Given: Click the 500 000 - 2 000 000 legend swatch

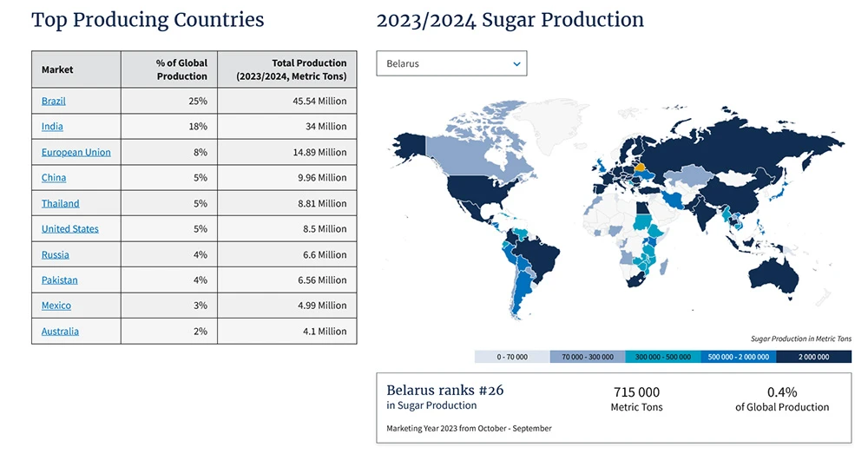Looking at the screenshot, I should (x=738, y=357).
